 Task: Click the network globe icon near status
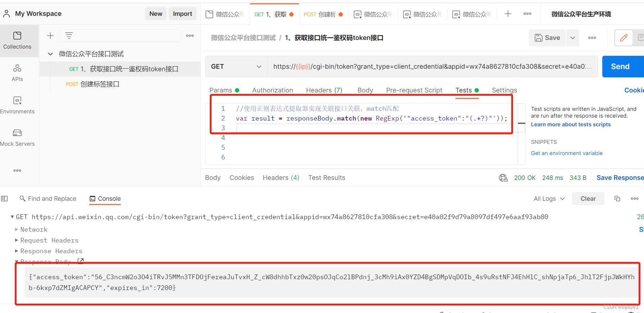[x=503, y=178]
